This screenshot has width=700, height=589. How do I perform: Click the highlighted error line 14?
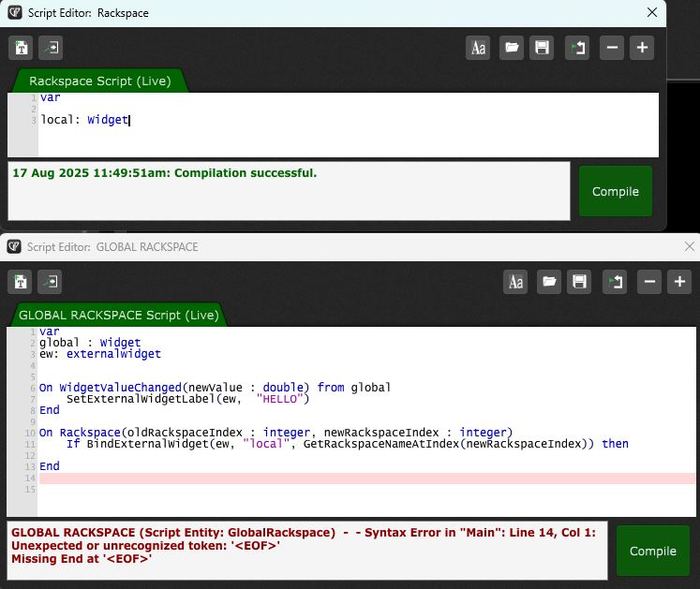pos(366,479)
